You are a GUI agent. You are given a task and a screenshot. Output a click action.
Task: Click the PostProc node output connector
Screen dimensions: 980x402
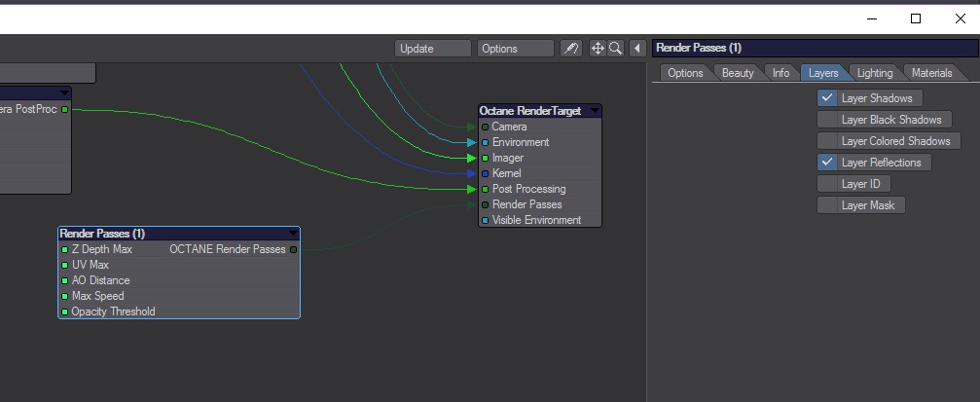tap(65, 109)
